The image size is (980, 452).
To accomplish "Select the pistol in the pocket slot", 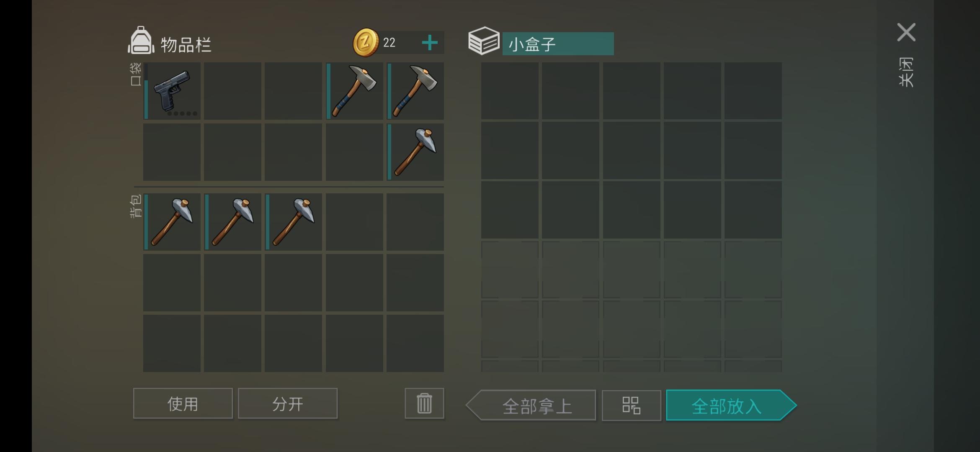I will 172,91.
